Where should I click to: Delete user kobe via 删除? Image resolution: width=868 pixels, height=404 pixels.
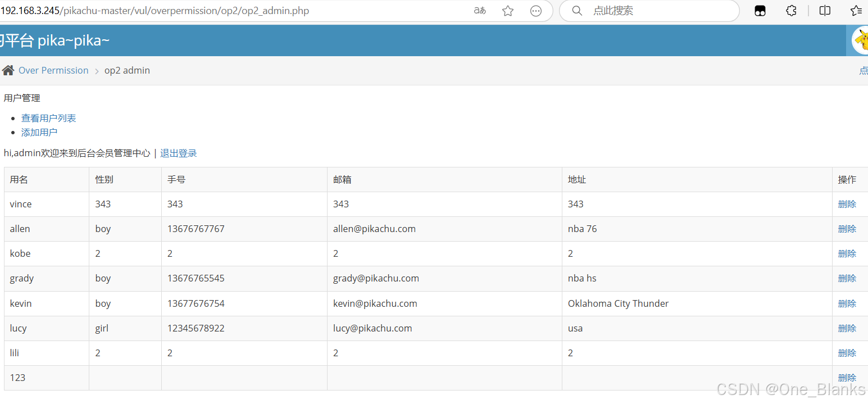tap(847, 253)
